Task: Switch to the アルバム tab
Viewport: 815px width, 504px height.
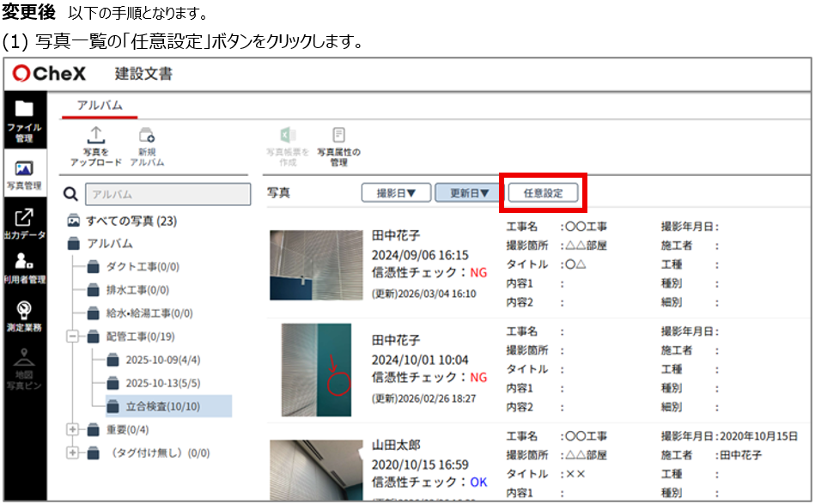Action: click(99, 104)
